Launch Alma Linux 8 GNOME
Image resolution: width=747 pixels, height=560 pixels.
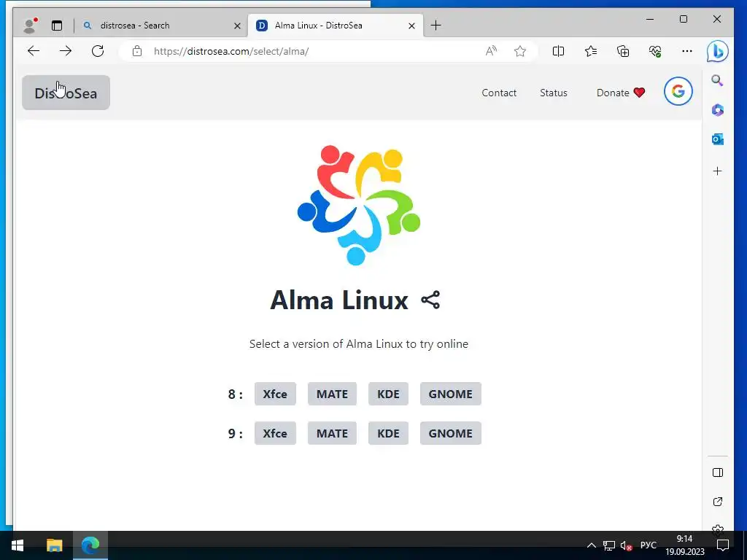point(450,394)
